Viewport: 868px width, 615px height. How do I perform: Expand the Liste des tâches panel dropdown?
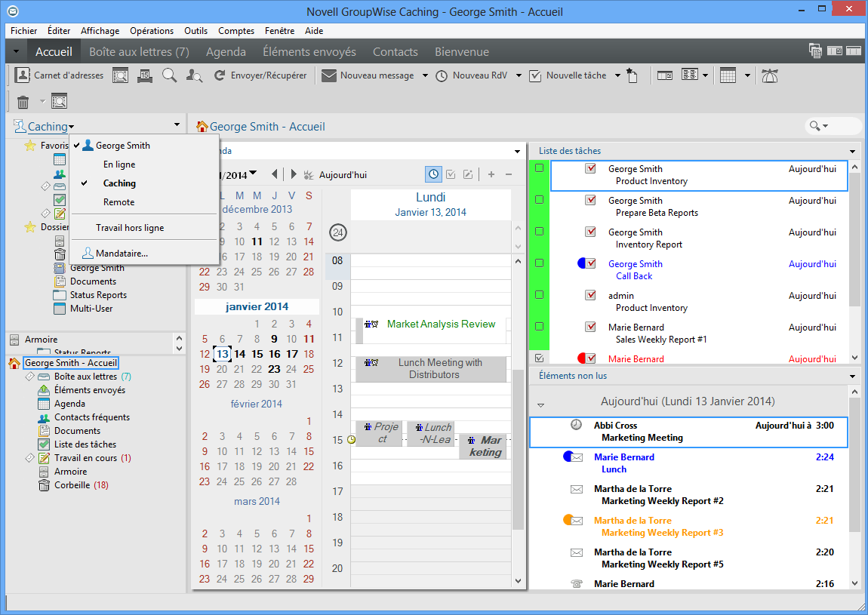(853, 151)
